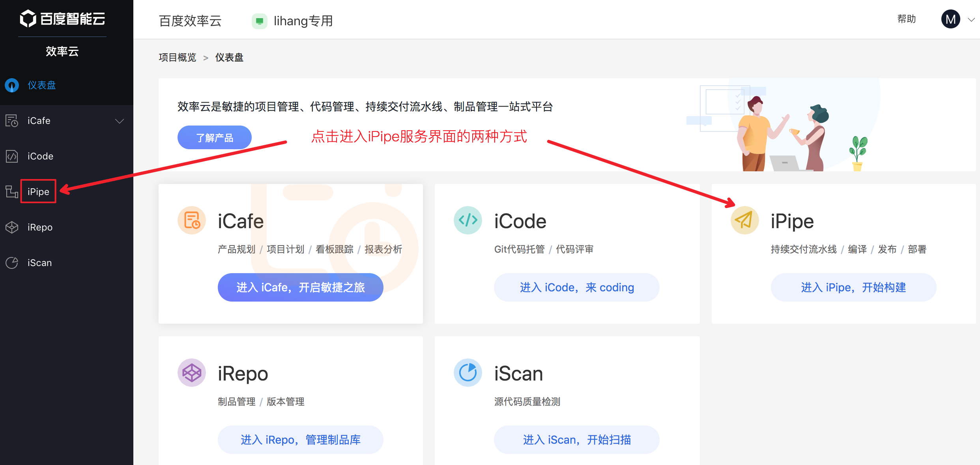This screenshot has height=465, width=980.
Task: Click the 仪表盘 breadcrumb item
Action: coord(229,58)
